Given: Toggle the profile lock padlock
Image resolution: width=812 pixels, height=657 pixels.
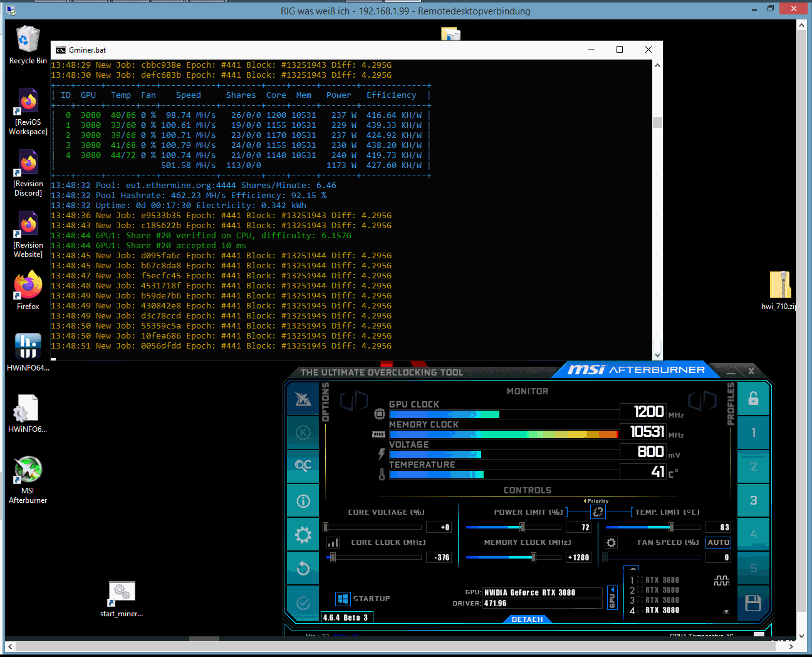Looking at the screenshot, I should pyautogui.click(x=753, y=399).
